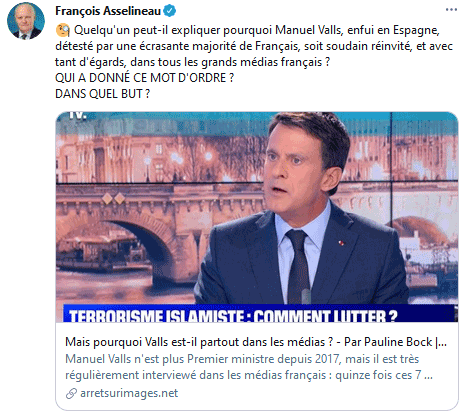Click 'Manuel Valls, enfui en Espagne' in tweet

click(x=357, y=30)
